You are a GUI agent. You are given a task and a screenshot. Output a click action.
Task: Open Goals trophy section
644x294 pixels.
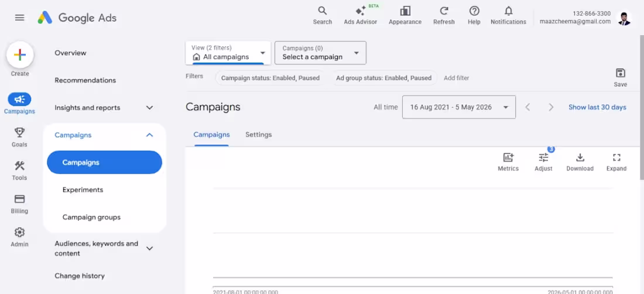(x=19, y=136)
